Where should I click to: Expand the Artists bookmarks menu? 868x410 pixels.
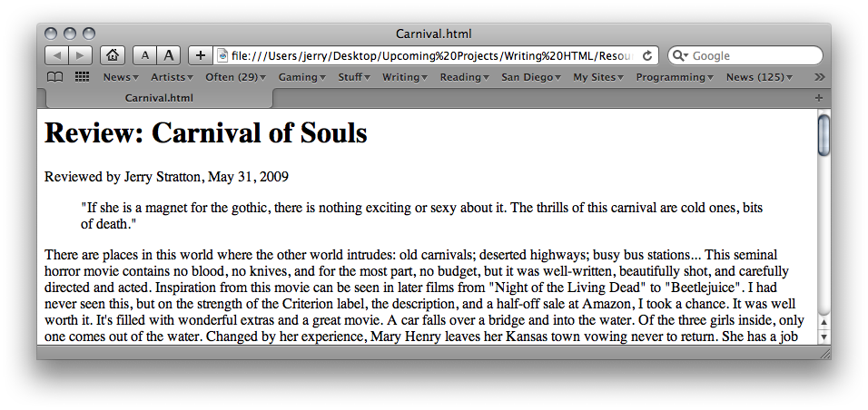point(171,77)
